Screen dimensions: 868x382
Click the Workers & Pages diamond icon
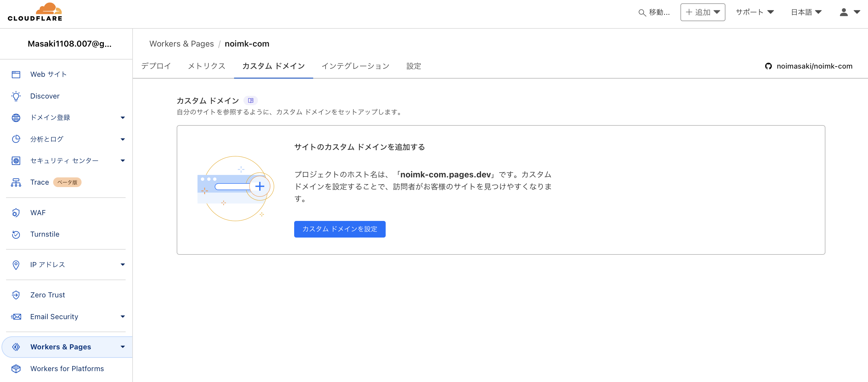click(16, 347)
